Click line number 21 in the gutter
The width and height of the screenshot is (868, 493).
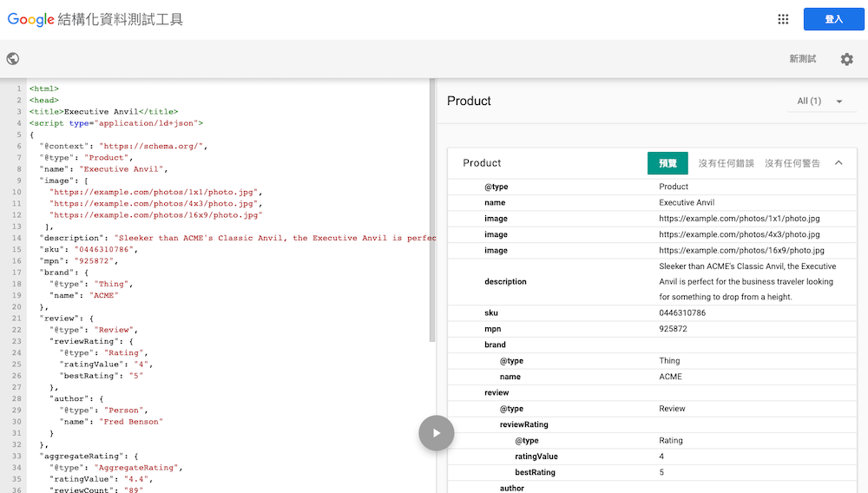pyautogui.click(x=16, y=319)
